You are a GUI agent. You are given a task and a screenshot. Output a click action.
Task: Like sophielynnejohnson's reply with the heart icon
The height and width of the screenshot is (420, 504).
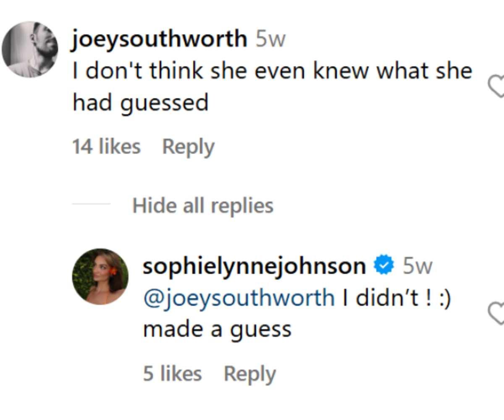pyautogui.click(x=497, y=313)
